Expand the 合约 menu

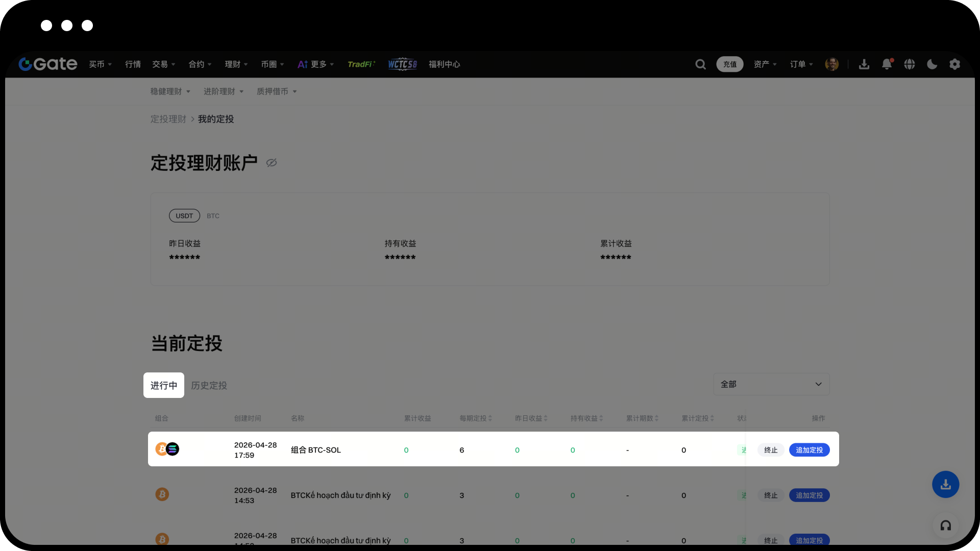(x=200, y=64)
